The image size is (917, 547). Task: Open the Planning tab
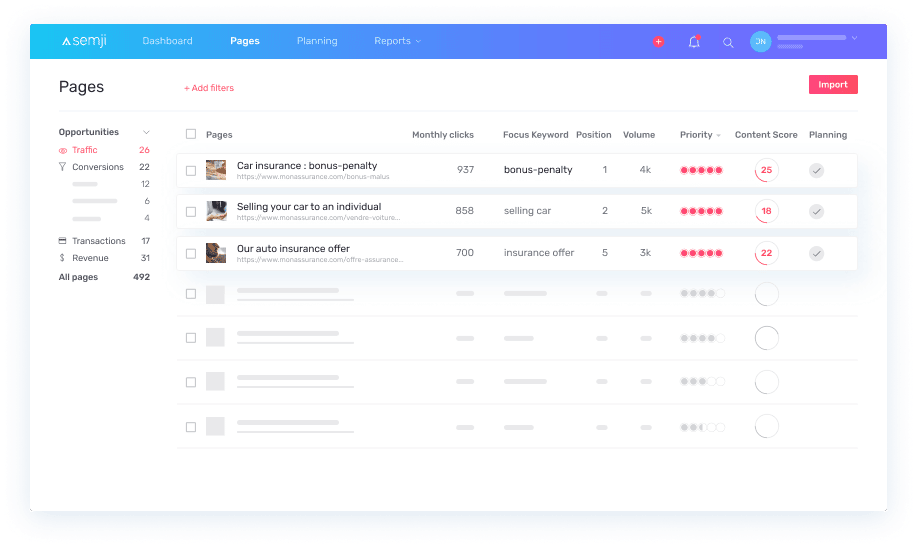tap(317, 41)
